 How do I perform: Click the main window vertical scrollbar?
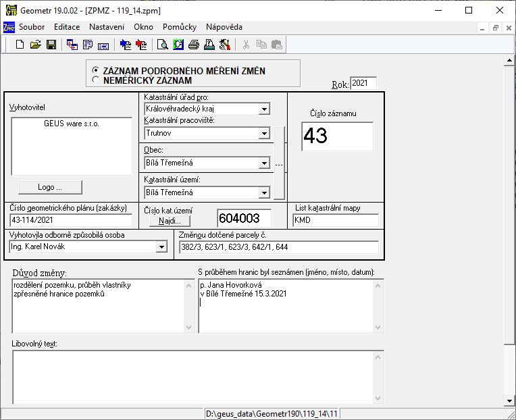pos(510,203)
